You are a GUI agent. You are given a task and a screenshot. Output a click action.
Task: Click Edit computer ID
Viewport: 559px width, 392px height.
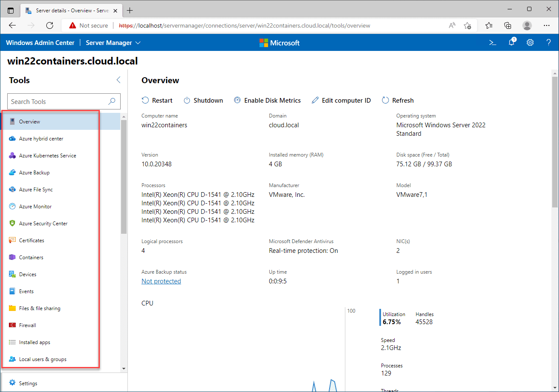pyautogui.click(x=341, y=101)
